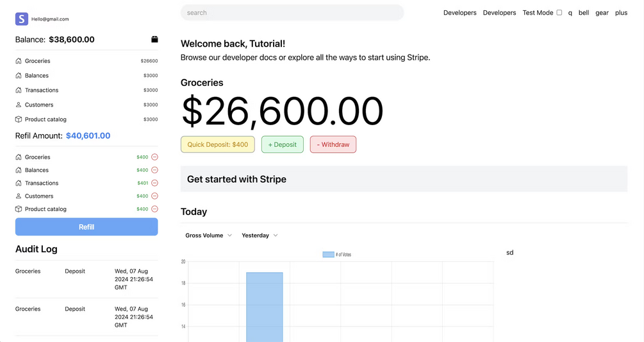Remove Product catalog $400 refill with minus icon

pyautogui.click(x=154, y=209)
